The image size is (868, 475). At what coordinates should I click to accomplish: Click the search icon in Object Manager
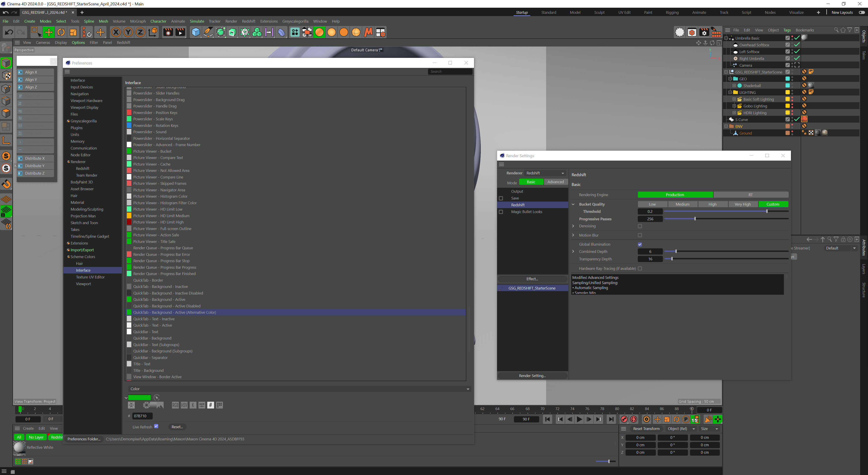click(836, 30)
